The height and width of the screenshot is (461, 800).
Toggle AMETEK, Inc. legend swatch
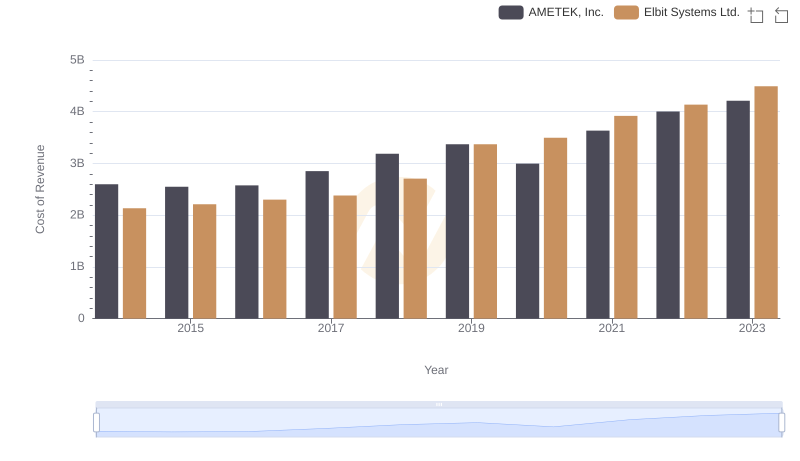point(511,12)
